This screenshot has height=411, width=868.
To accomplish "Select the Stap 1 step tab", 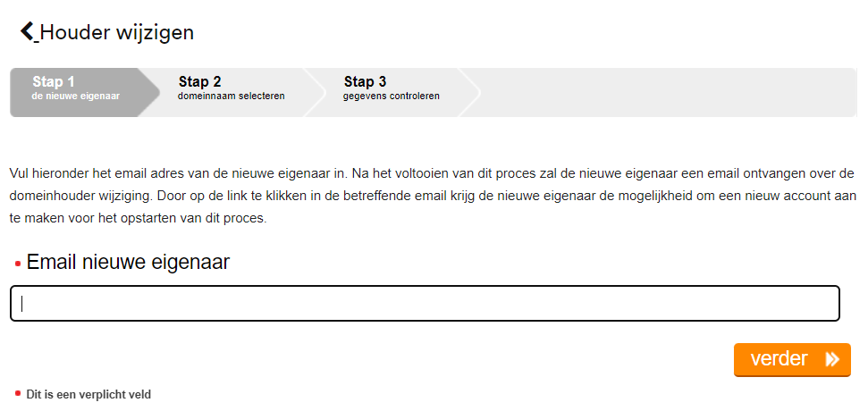I will point(54,82).
